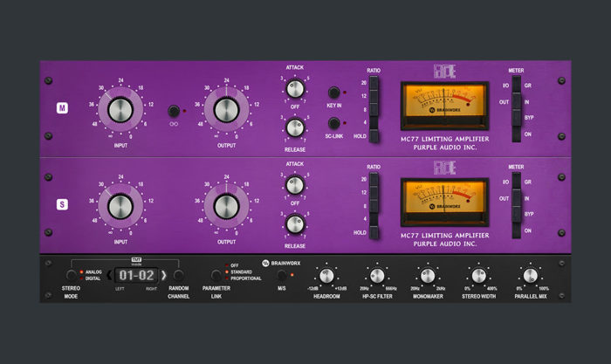This screenshot has width=611, height=364.
Task: Click the STEREO WIDTH knob
Action: pos(479,276)
